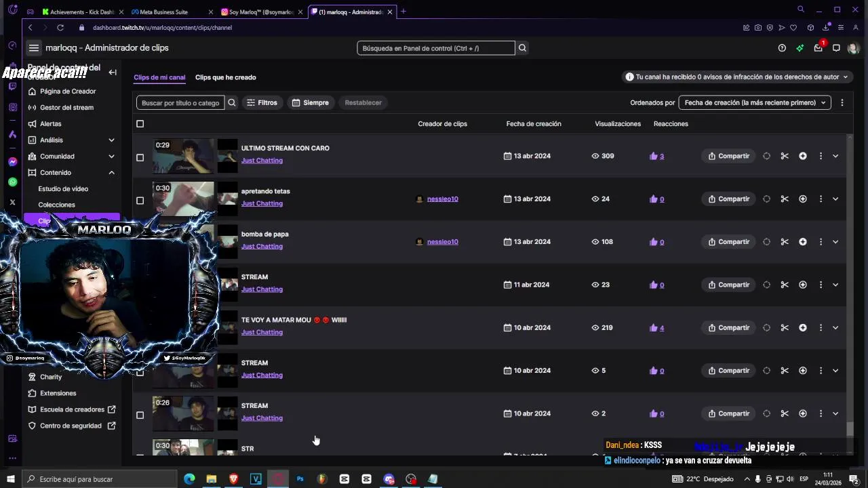The width and height of the screenshot is (868, 488).
Task: Expand the copyright infringement notice chevron
Action: [845, 77]
